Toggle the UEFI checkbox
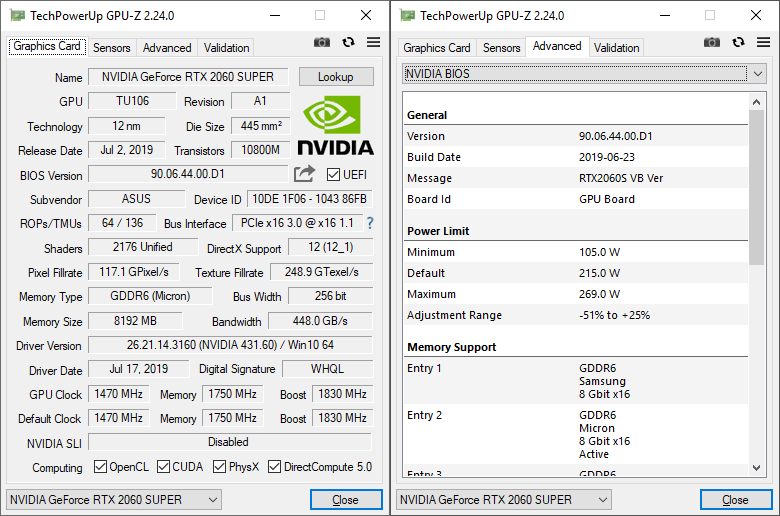This screenshot has width=780, height=516. click(333, 175)
